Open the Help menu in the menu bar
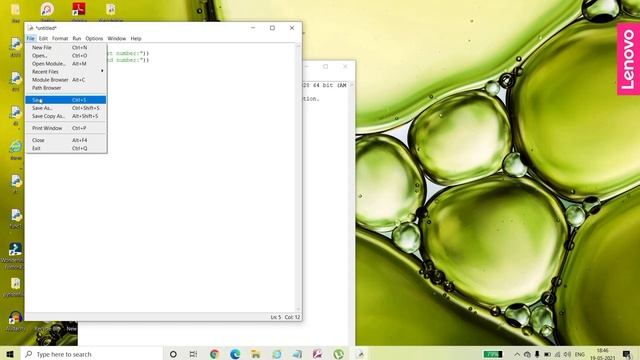The height and width of the screenshot is (360, 640). (x=136, y=38)
